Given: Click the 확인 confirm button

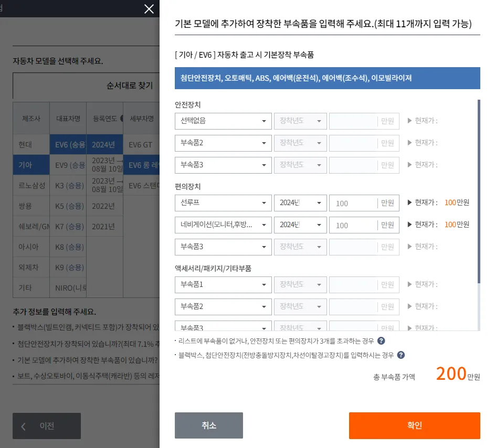Looking at the screenshot, I should (x=414, y=425).
